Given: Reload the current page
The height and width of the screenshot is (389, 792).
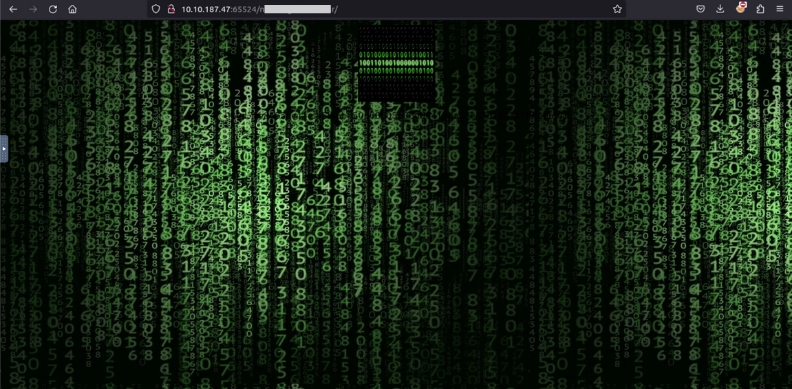Looking at the screenshot, I should point(53,9).
